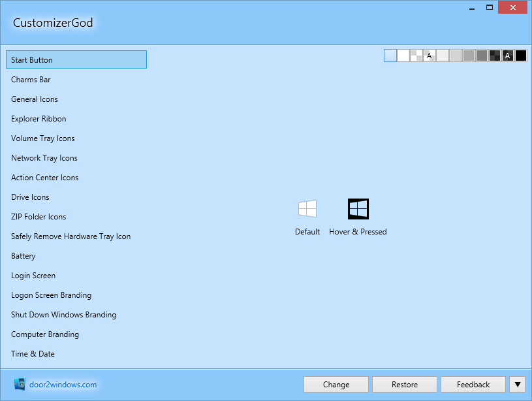
Task: Select the Default Windows logo image
Action: coord(307,208)
